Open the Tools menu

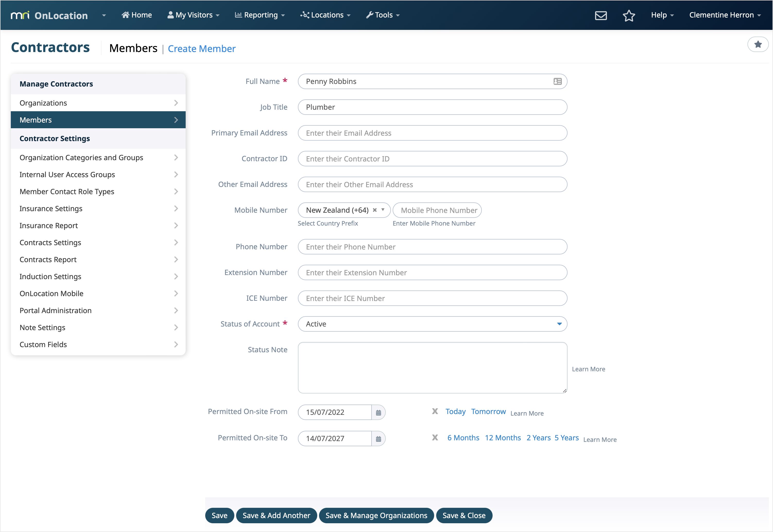(x=383, y=15)
